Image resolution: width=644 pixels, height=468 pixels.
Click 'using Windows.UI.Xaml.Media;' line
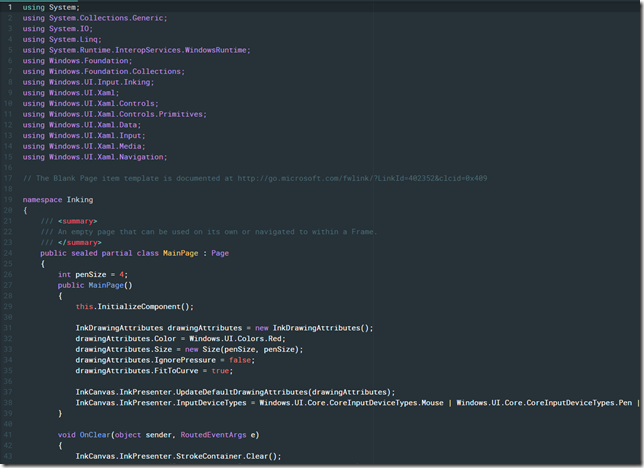(x=84, y=146)
